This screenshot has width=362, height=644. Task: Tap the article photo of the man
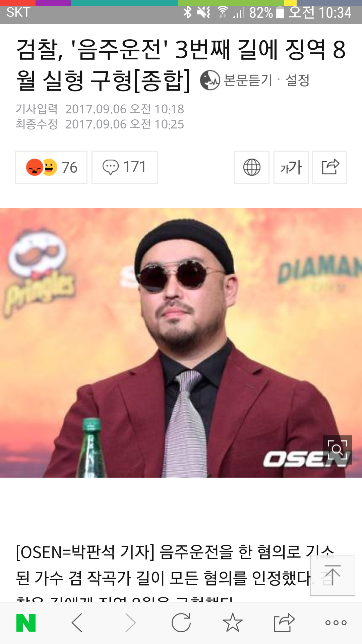(x=181, y=343)
